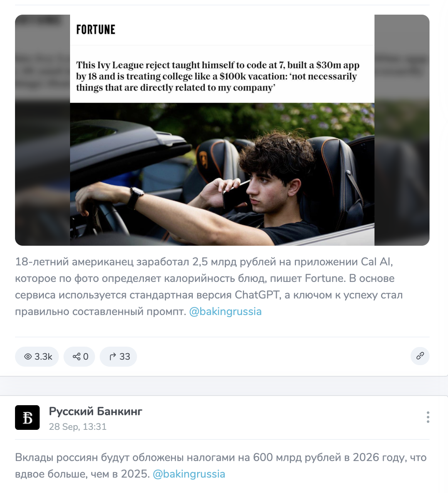Click the Русский Банкинг channel avatar logo
The image size is (448, 493).
point(27,418)
